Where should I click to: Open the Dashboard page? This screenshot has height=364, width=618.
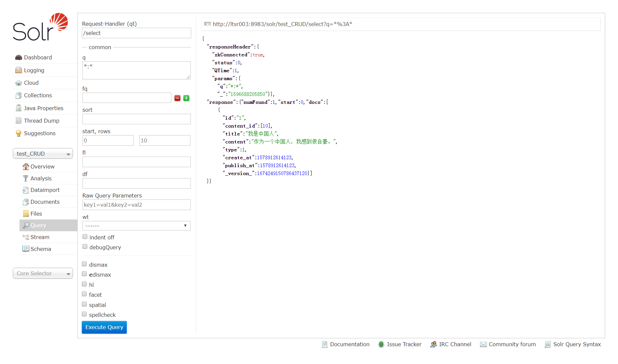(x=38, y=57)
